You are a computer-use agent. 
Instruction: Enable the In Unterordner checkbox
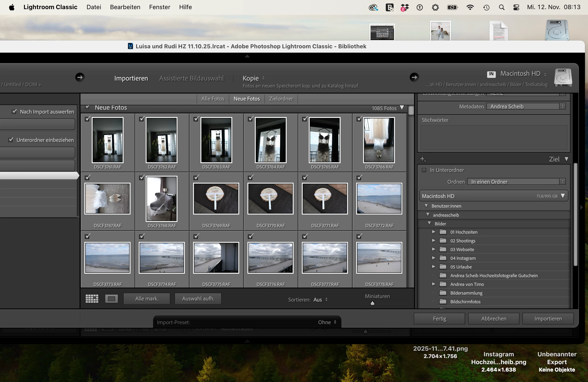pyautogui.click(x=424, y=170)
